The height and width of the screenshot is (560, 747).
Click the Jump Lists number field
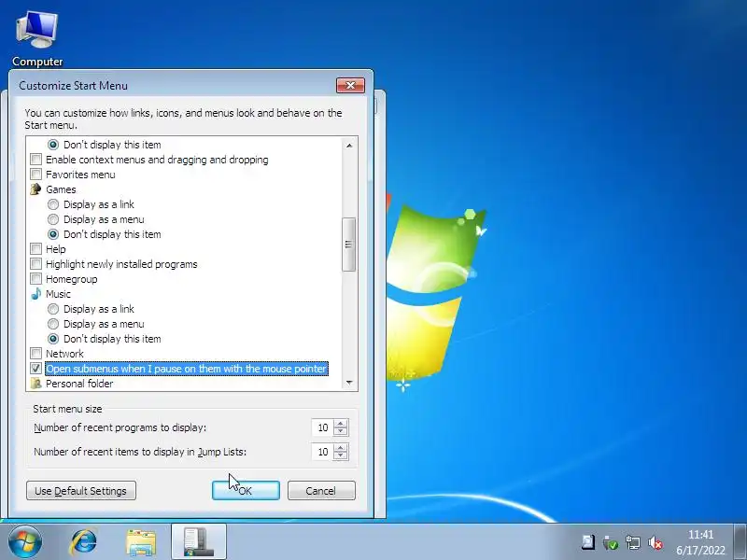[x=322, y=452]
